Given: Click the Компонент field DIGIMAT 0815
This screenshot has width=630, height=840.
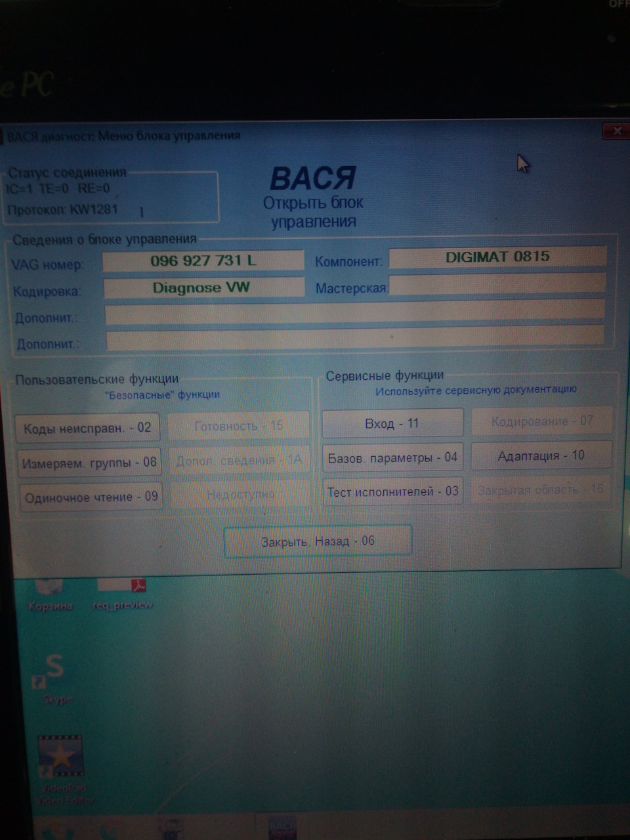Looking at the screenshot, I should pyautogui.click(x=497, y=257).
